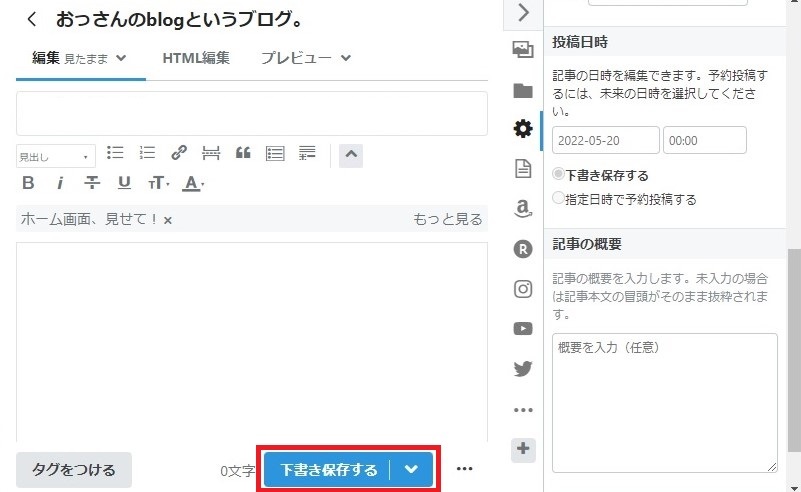Open the Twitter insert panel
The image size is (801, 492).
coord(523,368)
